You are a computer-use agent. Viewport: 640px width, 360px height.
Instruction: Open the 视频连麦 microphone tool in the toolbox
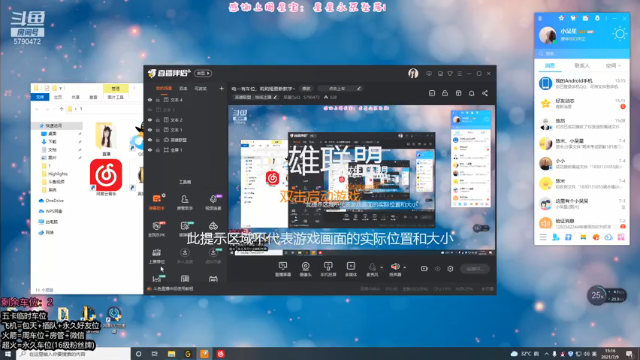point(213,202)
